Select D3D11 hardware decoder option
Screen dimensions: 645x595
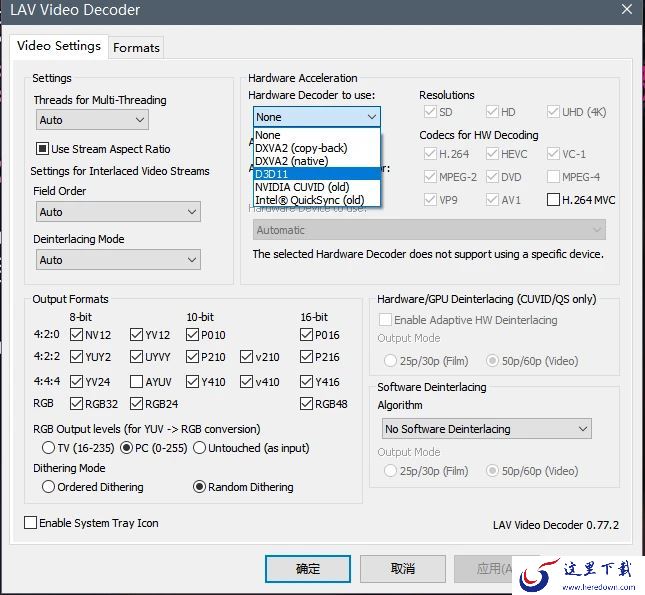317,174
